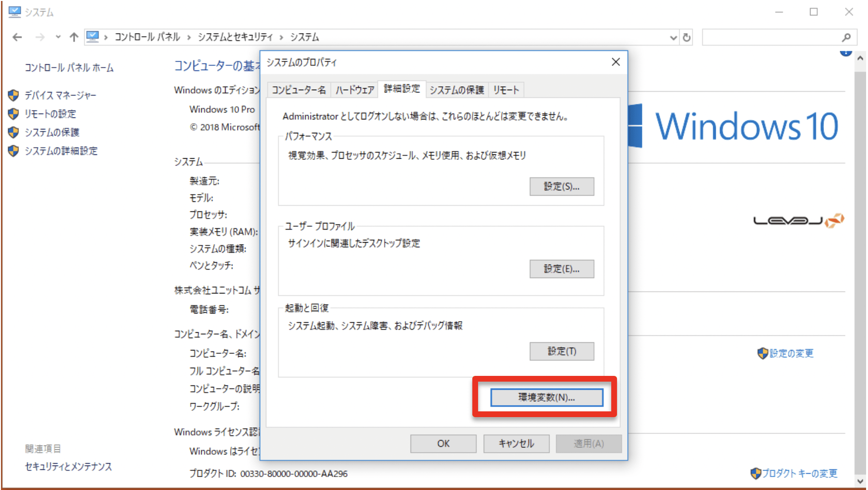Click the 適用(A) button

click(589, 443)
